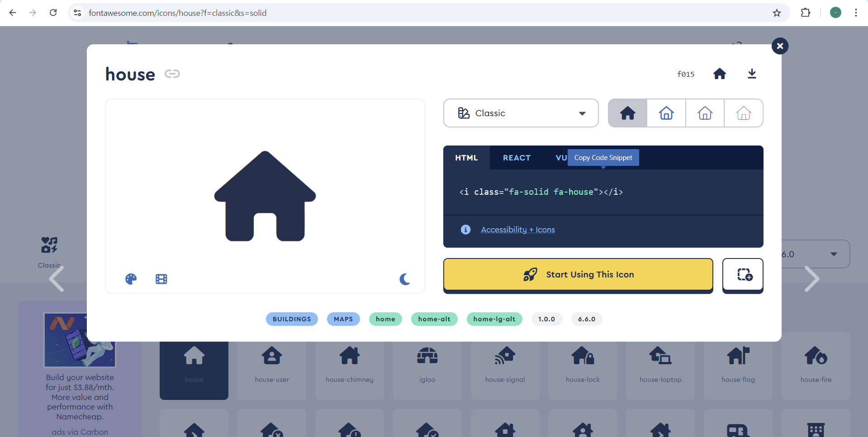Copy the house icon permalink

tap(172, 74)
